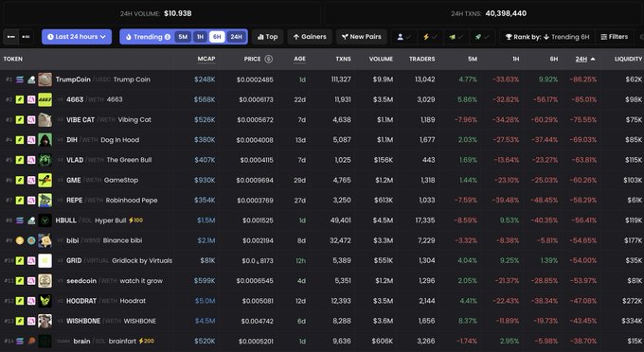The height and width of the screenshot is (352, 644).
Task: Open the Last 24 hours dropdown
Action: pos(77,37)
